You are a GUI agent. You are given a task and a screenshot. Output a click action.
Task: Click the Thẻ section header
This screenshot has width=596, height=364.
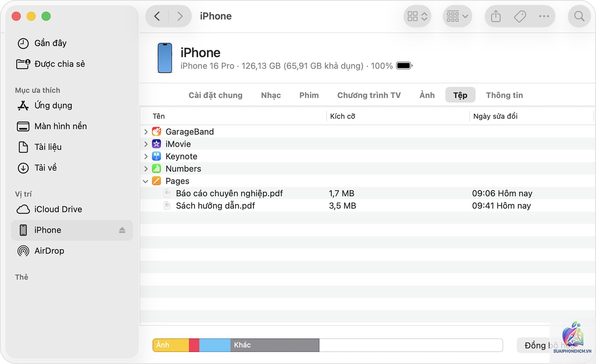pyautogui.click(x=22, y=277)
